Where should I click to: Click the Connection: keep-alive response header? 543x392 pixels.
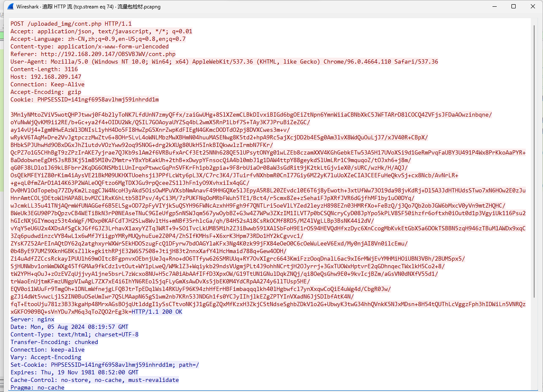pos(48,349)
